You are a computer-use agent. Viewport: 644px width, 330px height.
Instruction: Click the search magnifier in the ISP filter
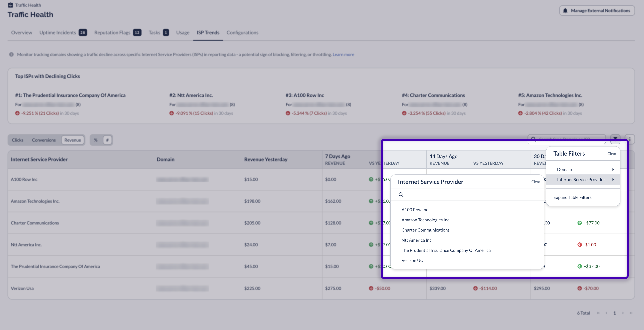(x=401, y=195)
